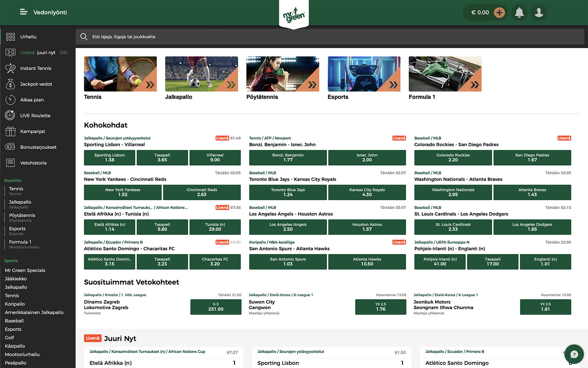
Task: Open the notifications bell icon
Action: click(519, 13)
